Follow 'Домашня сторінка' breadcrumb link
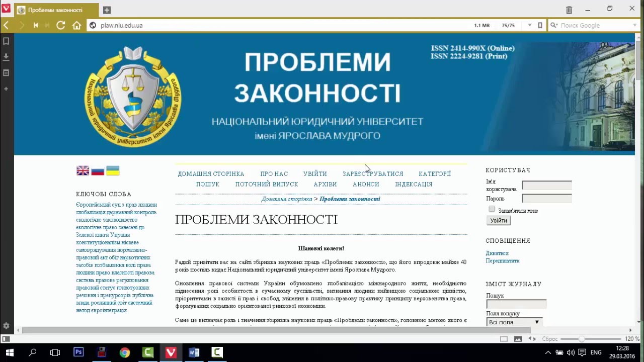The width and height of the screenshot is (644, 362). pyautogui.click(x=287, y=199)
